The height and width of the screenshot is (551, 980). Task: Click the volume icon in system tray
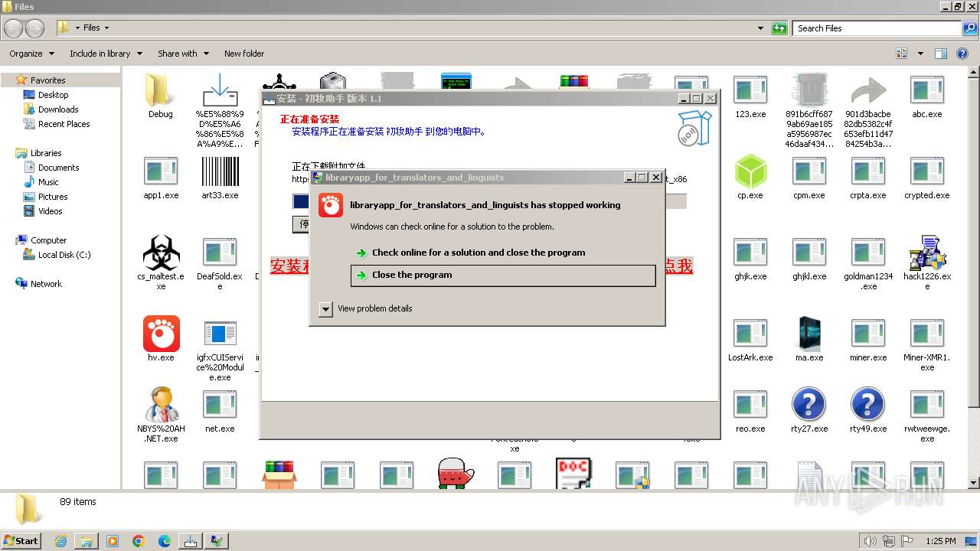[x=871, y=541]
